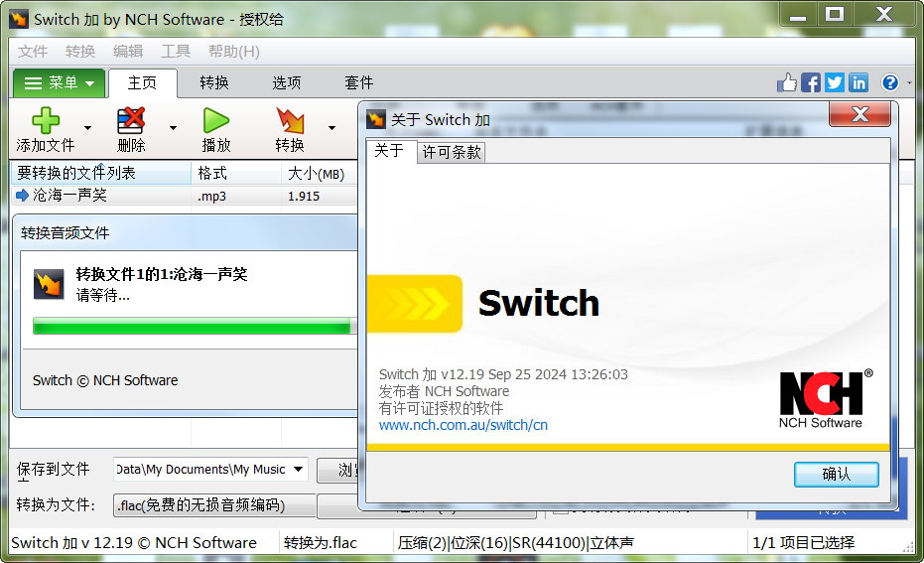Click status bar 压缩(2)|位深(16) info
This screenshot has width=924, height=563.
516,542
